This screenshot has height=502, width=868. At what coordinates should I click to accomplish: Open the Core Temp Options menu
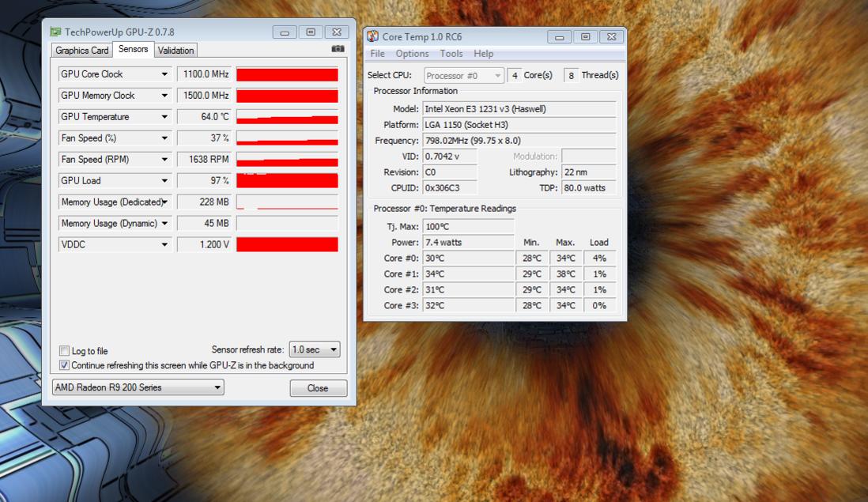(413, 54)
